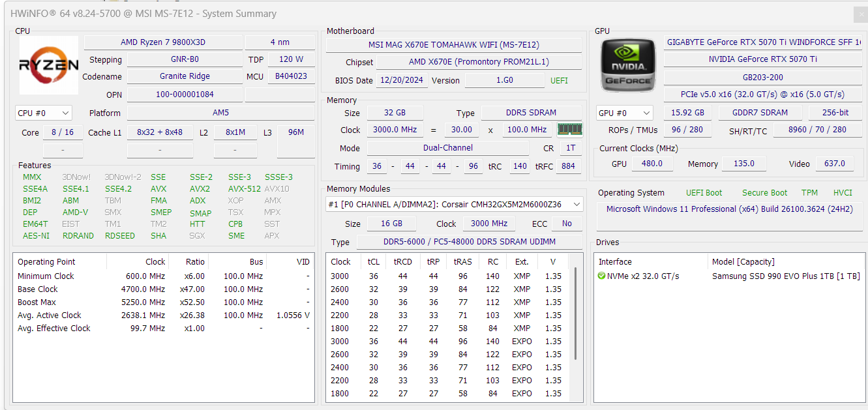Screen dimensions: 868x410
Task: Close the System Summary window
Action: click(x=861, y=15)
